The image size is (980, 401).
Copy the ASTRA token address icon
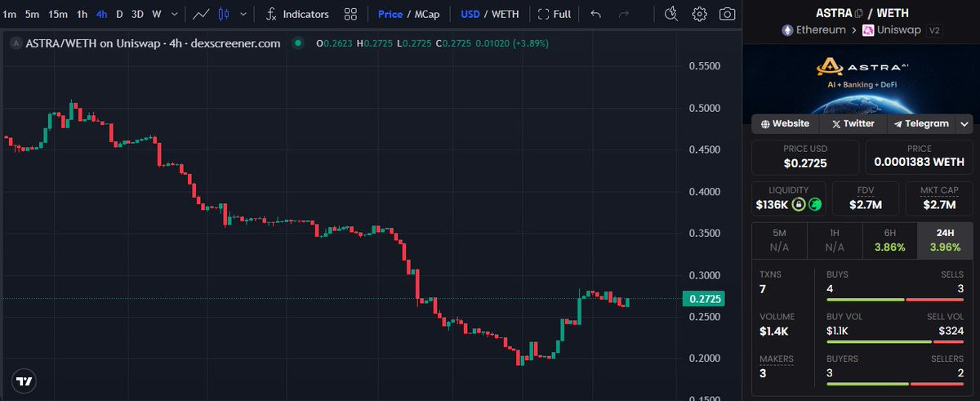(858, 13)
